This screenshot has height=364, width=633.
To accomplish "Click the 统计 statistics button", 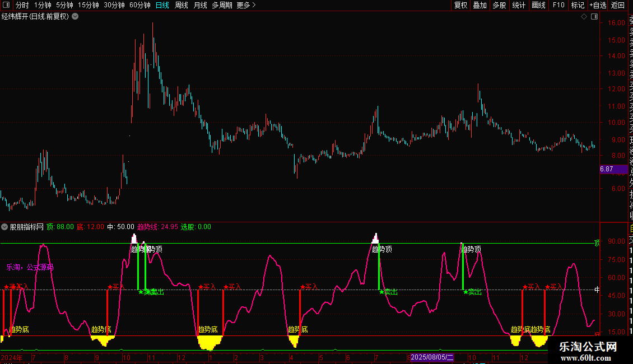I will (519, 5).
